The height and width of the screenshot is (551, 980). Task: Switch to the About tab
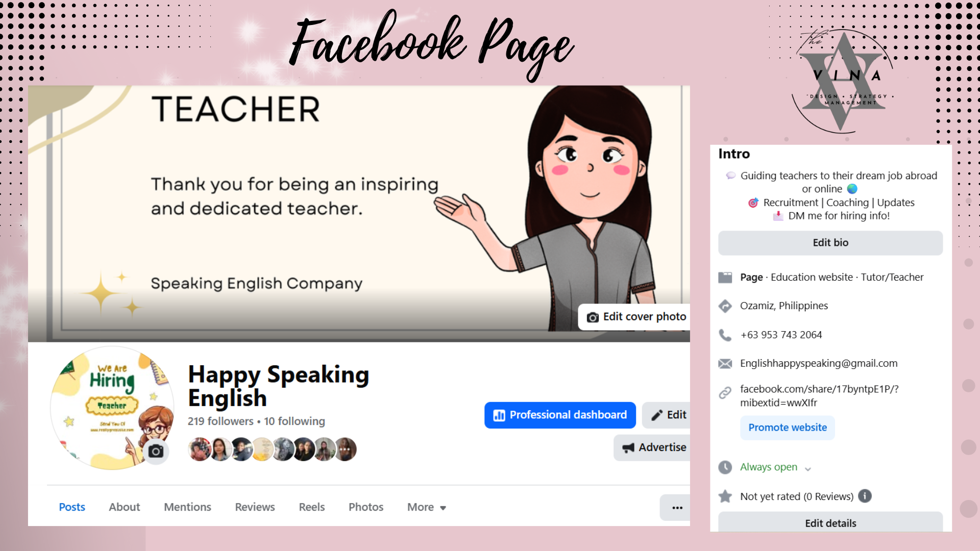click(x=124, y=507)
